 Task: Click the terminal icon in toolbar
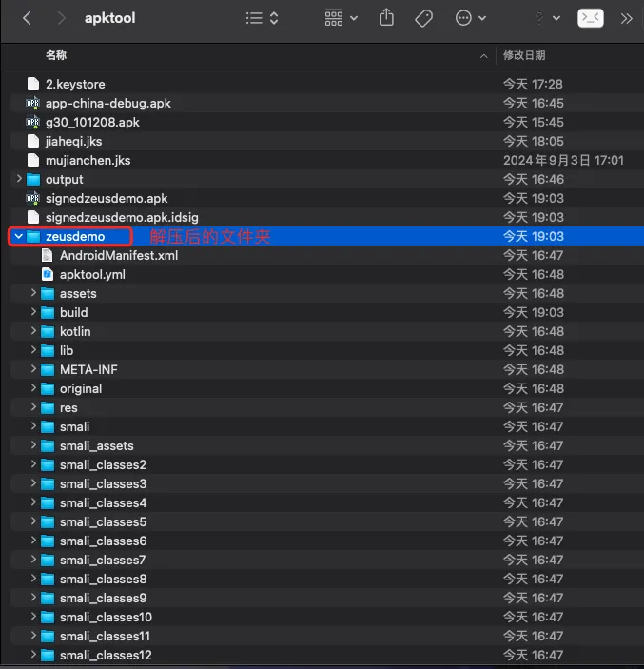590,18
